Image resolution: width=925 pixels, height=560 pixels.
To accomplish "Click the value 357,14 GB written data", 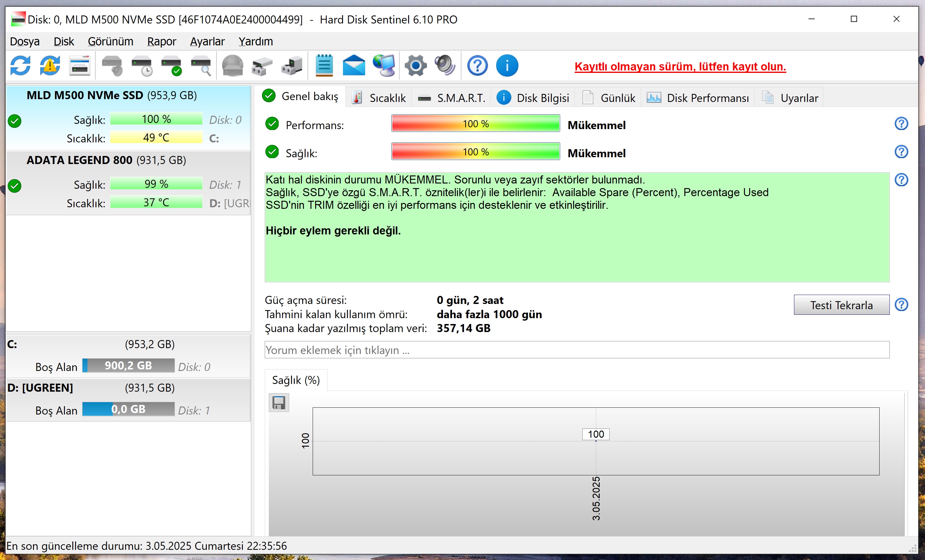I will click(x=463, y=328).
